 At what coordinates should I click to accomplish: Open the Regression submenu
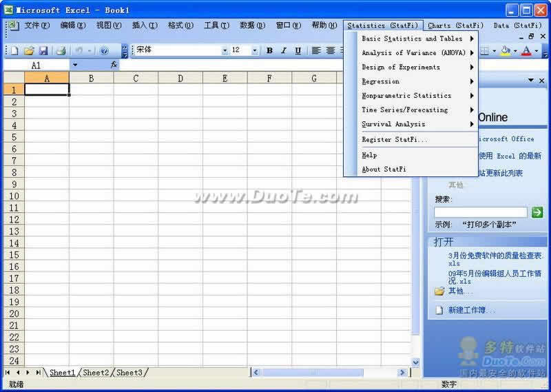(417, 81)
